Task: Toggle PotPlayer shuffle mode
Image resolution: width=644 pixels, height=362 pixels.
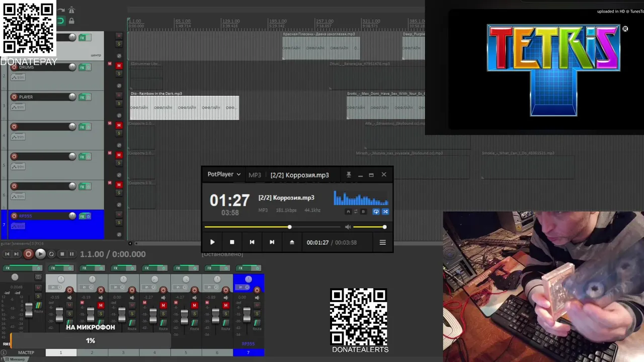Action: click(385, 212)
